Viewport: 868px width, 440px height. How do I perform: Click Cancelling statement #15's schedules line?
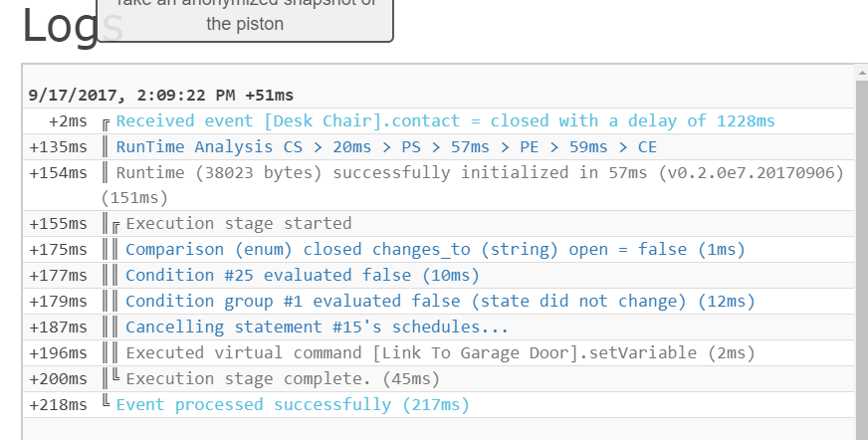[x=317, y=328]
